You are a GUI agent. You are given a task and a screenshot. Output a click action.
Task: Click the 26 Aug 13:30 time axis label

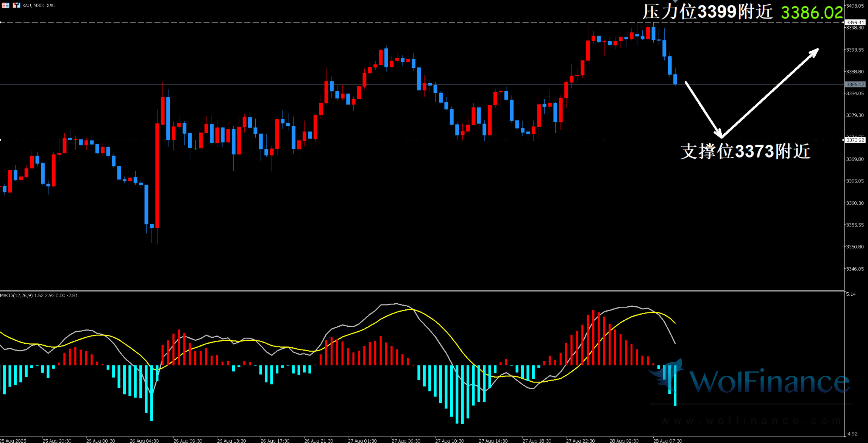coord(231,441)
